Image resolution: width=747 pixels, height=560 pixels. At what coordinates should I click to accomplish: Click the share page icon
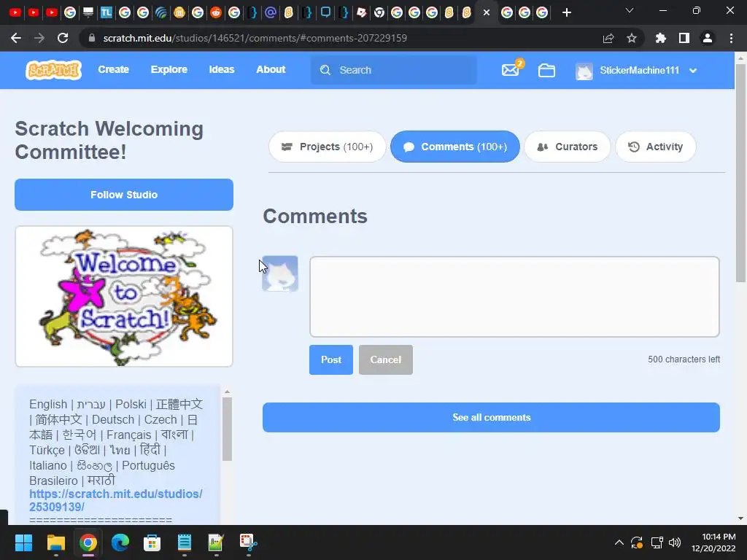(608, 38)
